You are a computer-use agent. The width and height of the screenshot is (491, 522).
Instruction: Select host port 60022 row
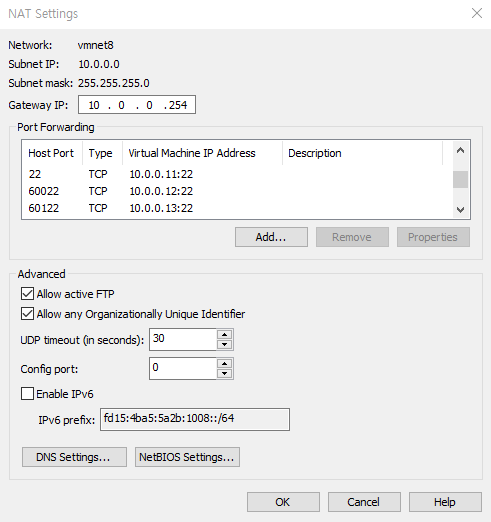pos(237,191)
